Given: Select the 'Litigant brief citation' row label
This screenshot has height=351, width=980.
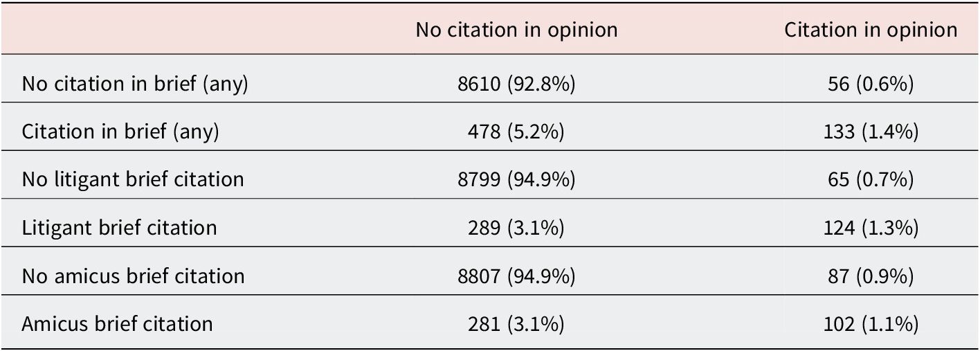Looking at the screenshot, I should click(x=119, y=227).
